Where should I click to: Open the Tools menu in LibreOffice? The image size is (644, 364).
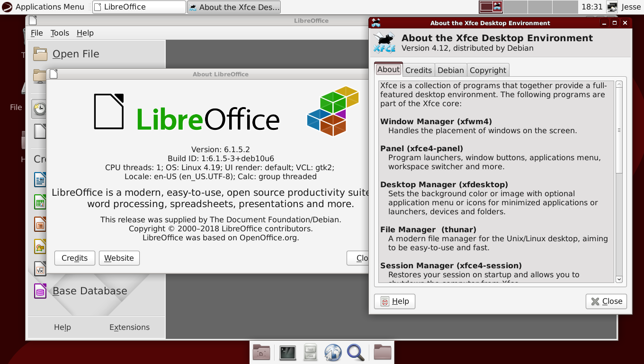click(x=60, y=33)
